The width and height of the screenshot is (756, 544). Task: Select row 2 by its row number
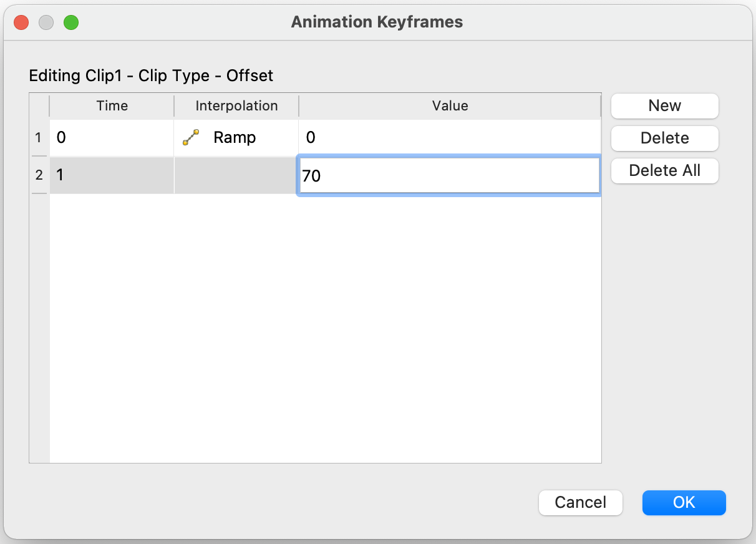coord(39,175)
